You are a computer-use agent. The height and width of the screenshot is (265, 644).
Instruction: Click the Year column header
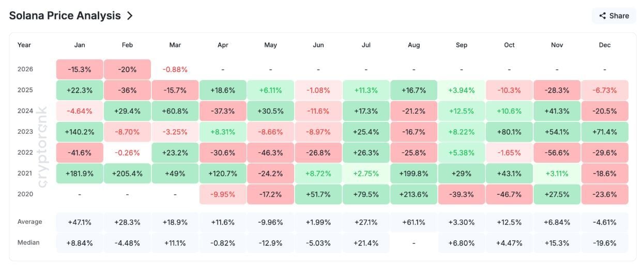click(x=24, y=45)
